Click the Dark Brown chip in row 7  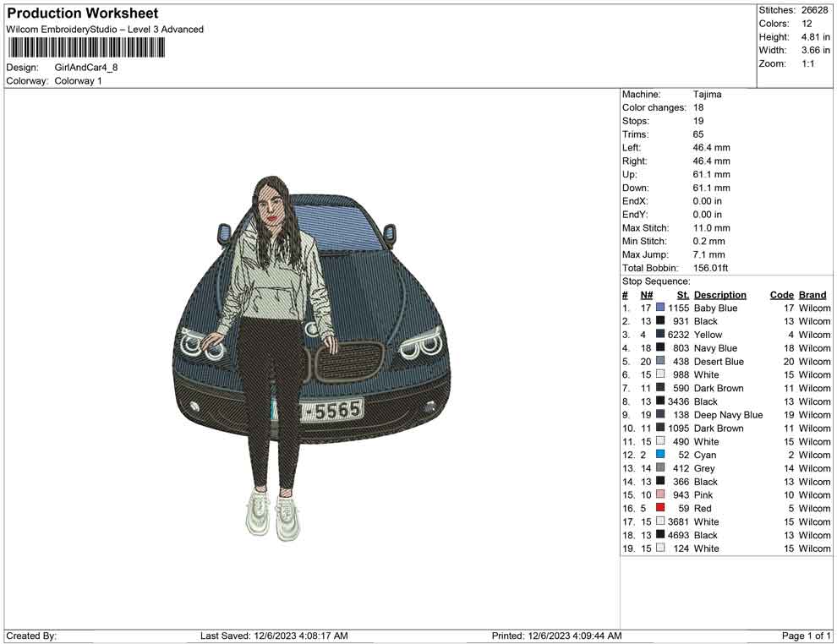(x=659, y=388)
